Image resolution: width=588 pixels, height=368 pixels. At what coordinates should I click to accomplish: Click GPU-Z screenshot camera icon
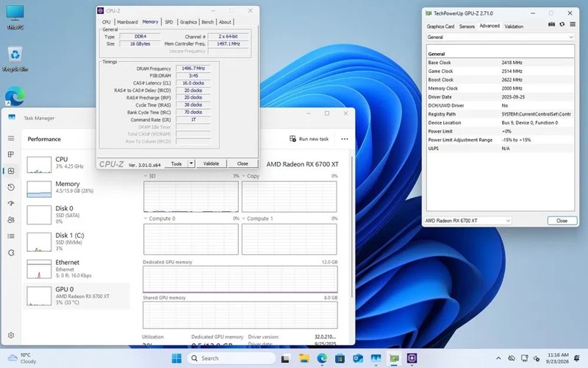click(x=552, y=24)
